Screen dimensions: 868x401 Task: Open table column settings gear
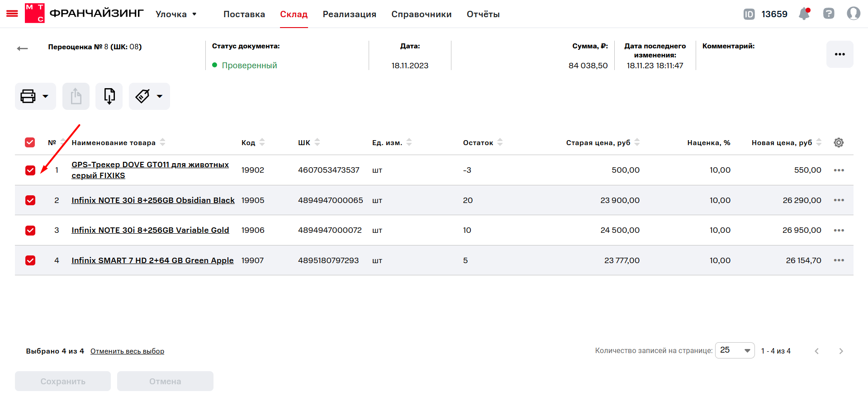pyautogui.click(x=839, y=142)
